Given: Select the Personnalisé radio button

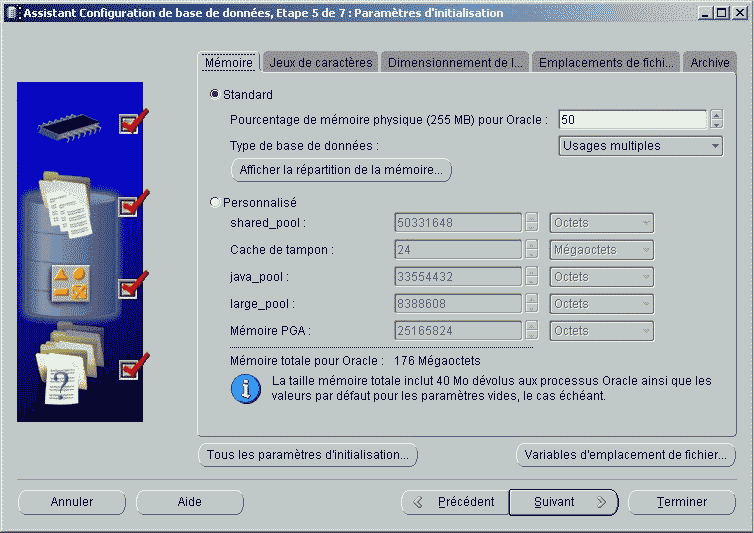Looking at the screenshot, I should [x=215, y=202].
